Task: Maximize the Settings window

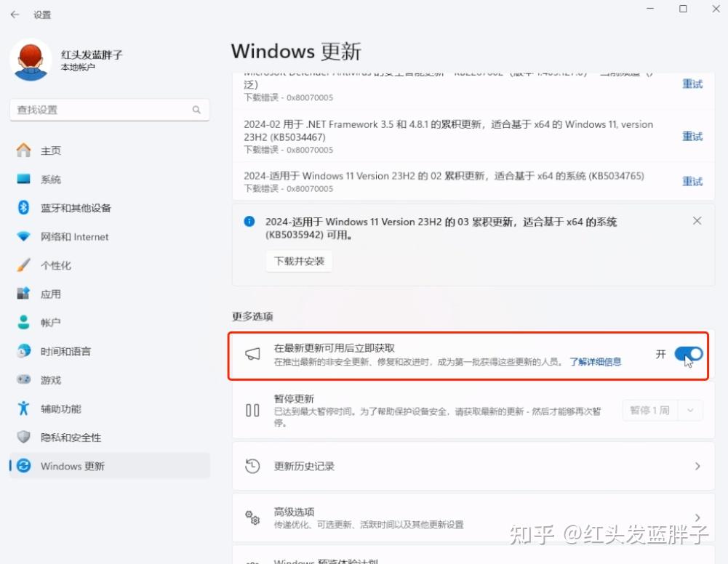Action: [683, 9]
